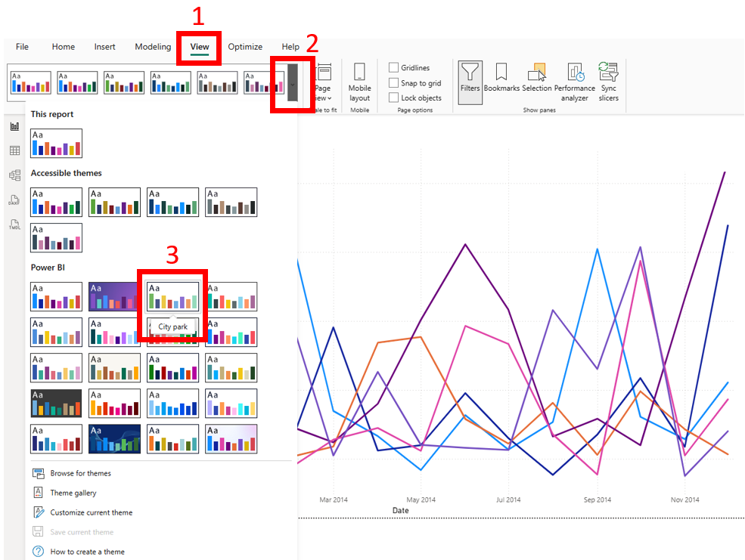The image size is (745, 560).
Task: Open the File menu tab
Action: [22, 47]
